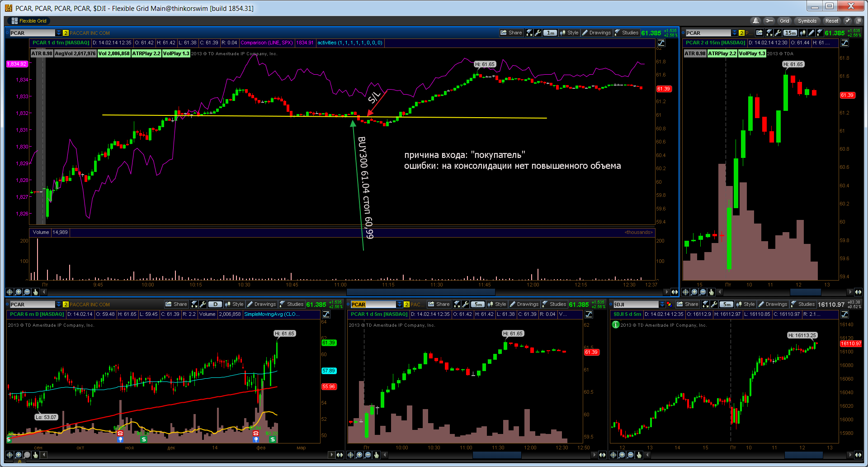The width and height of the screenshot is (868, 467).
Task: Select pan hand tool under $DJI chart
Action: tap(639, 455)
